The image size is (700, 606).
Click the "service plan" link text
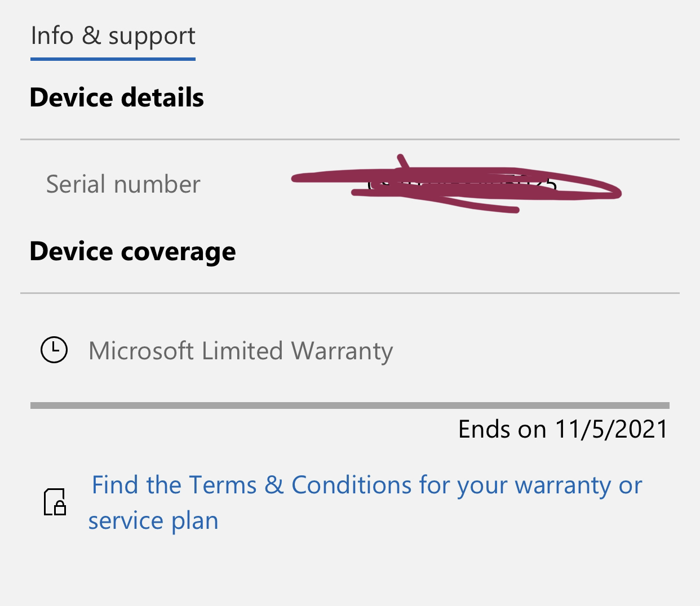[153, 520]
